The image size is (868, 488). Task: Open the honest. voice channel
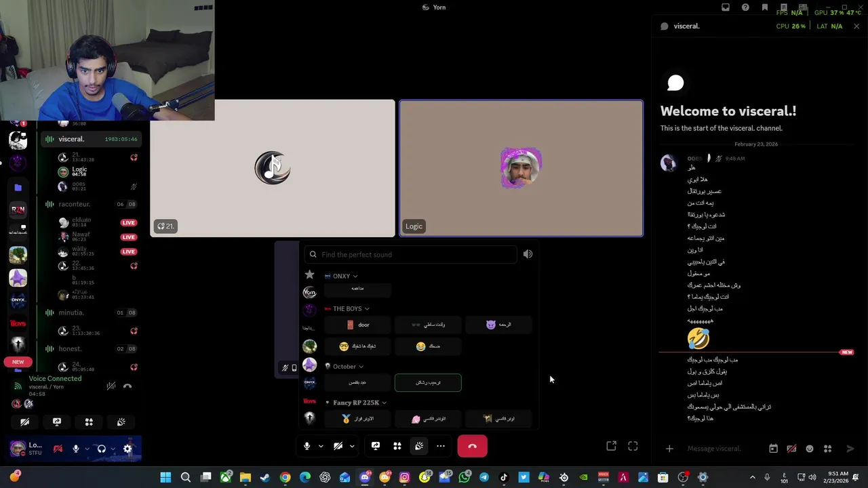point(91,348)
